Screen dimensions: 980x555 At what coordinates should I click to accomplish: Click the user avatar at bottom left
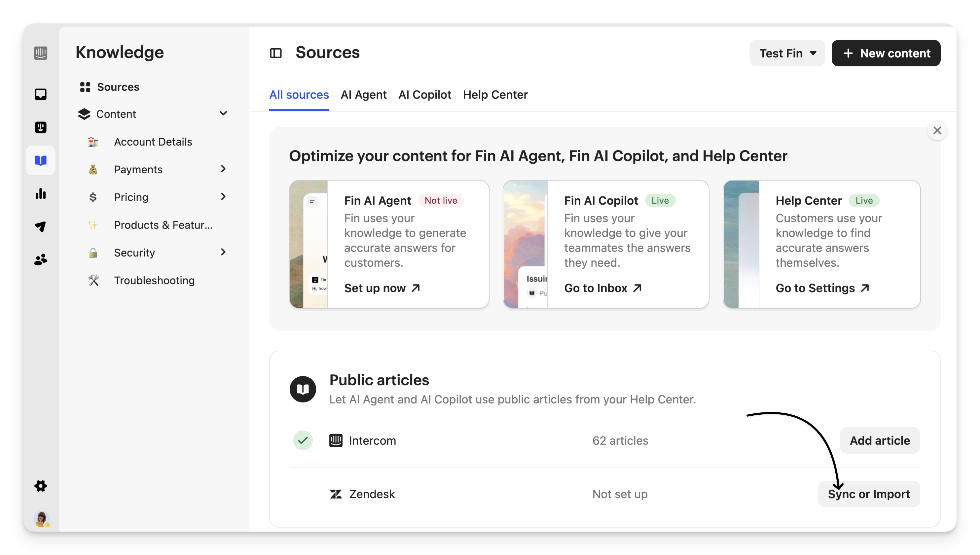pyautogui.click(x=41, y=519)
